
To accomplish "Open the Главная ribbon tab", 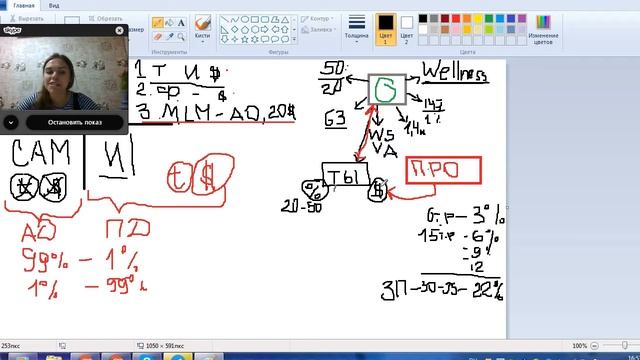I will pyautogui.click(x=24, y=6).
